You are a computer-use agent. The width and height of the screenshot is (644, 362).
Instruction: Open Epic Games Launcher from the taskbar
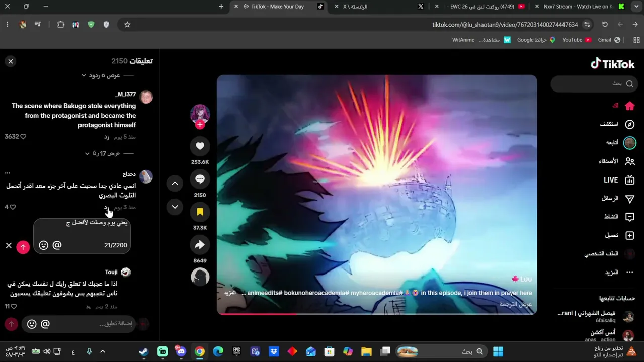pos(236,351)
